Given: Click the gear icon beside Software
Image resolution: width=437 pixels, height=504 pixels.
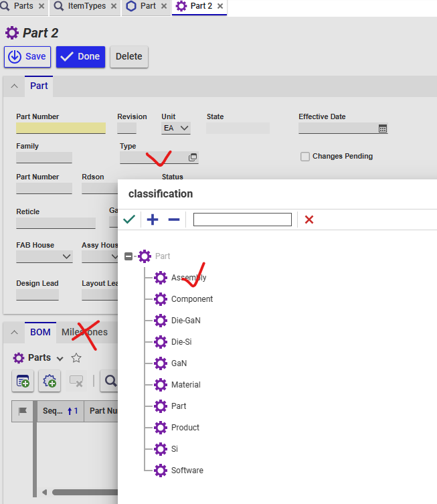Looking at the screenshot, I should point(161,471).
